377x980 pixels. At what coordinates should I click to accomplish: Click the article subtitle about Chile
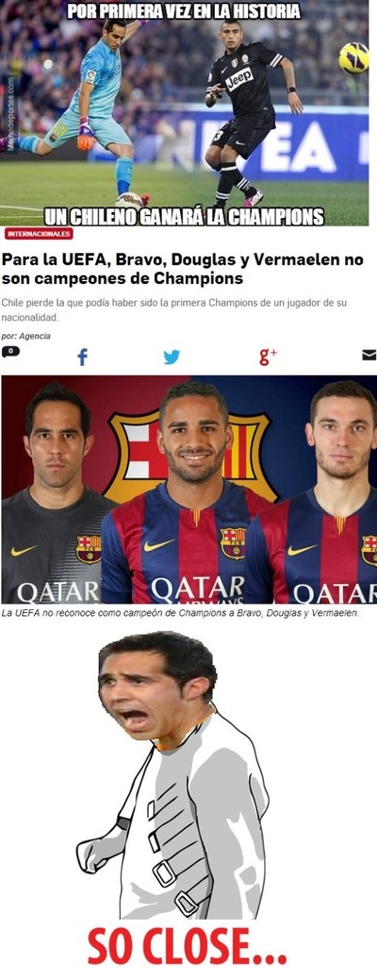[172, 310]
